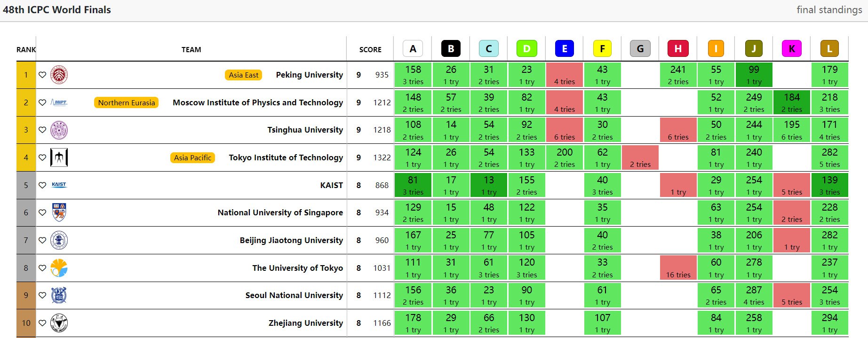Screen dimensions: 868x338
Task: Open problem J olive badge
Action: coord(754,48)
